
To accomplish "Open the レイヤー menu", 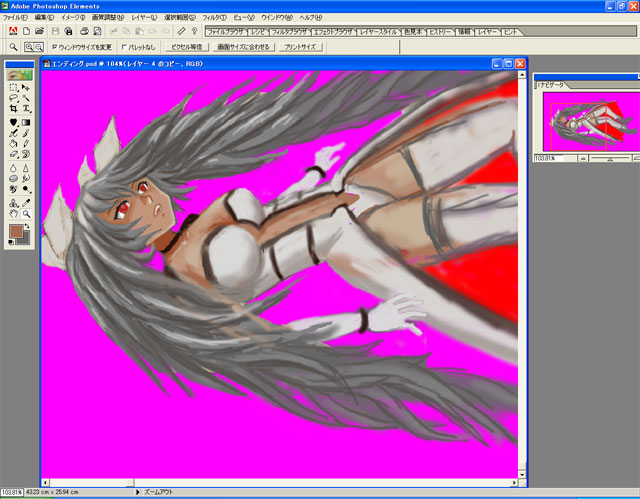I will pos(144,18).
